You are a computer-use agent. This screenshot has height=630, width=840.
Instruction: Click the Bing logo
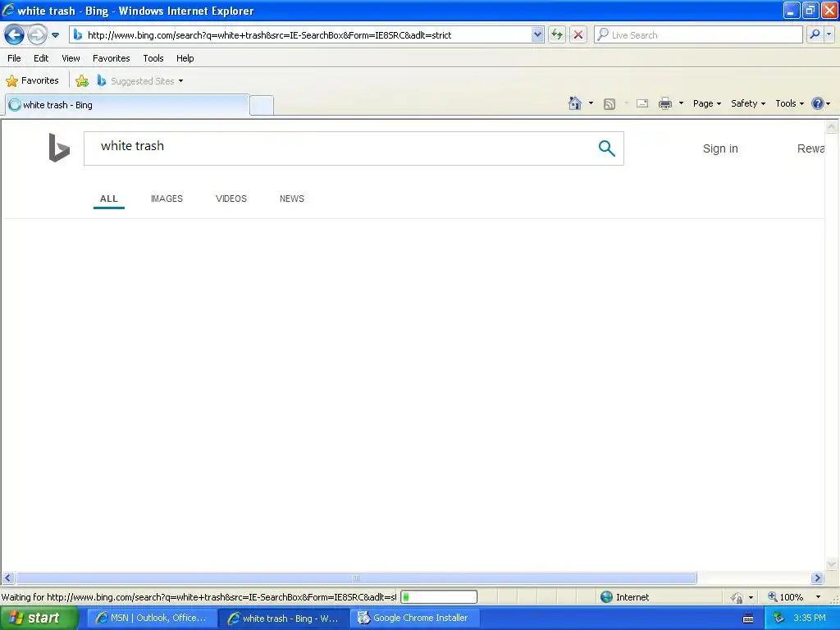59,148
